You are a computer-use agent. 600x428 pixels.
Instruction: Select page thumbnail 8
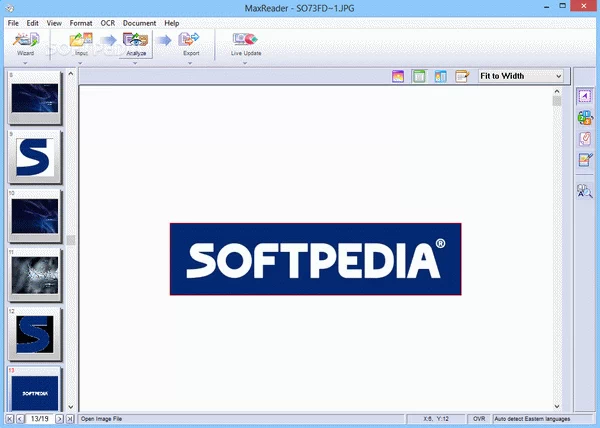coord(35,98)
